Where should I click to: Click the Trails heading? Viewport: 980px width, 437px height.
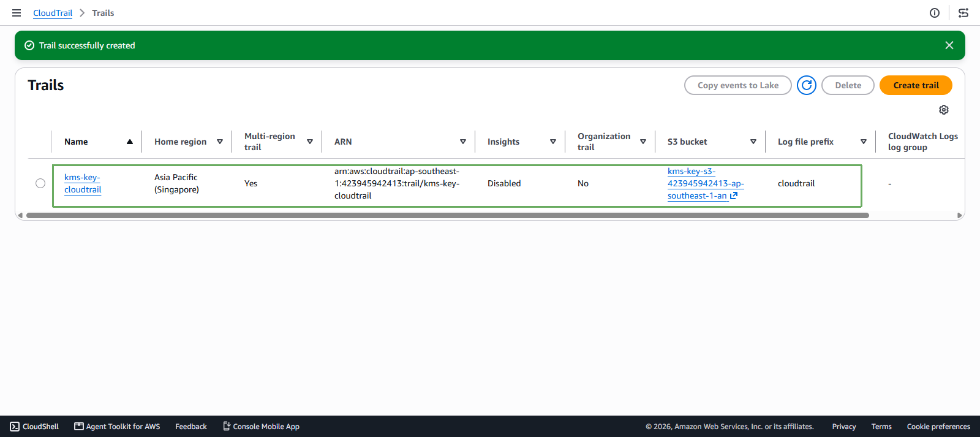[46, 85]
